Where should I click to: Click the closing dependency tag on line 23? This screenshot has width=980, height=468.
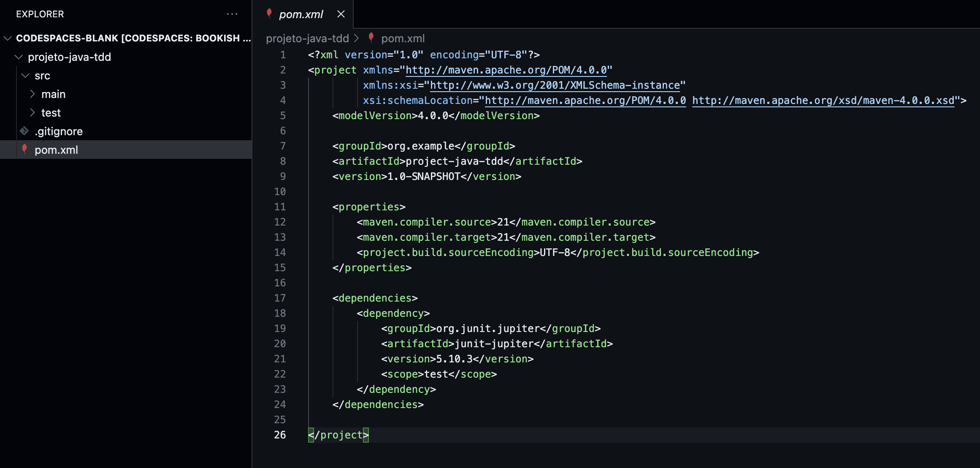coord(396,389)
